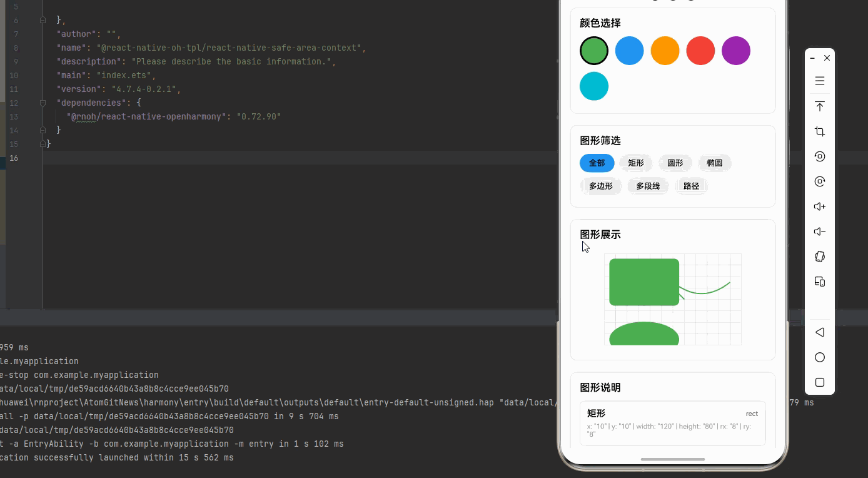
Task: Filter shapes by 椭圆
Action: 714,163
